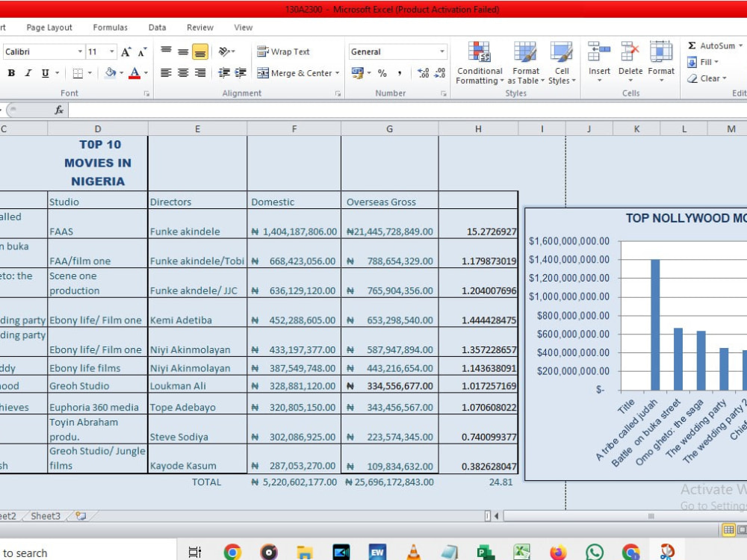
Task: Center text horizontally
Action: [x=183, y=72]
